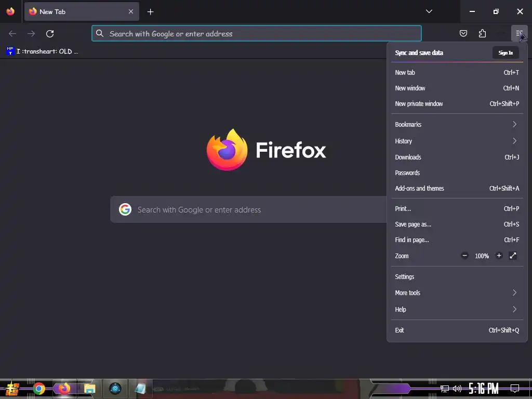532x399 pixels.
Task: Open Passwords from the menu
Action: click(457, 172)
